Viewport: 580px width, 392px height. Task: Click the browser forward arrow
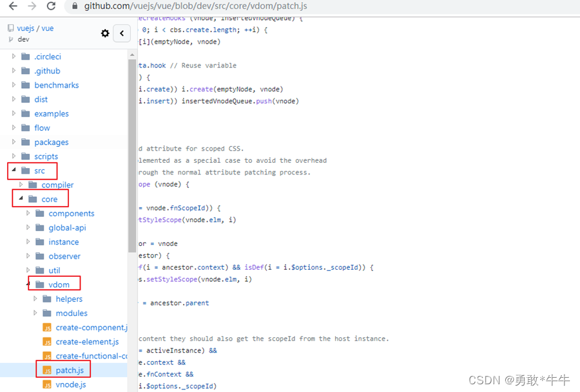click(x=32, y=6)
